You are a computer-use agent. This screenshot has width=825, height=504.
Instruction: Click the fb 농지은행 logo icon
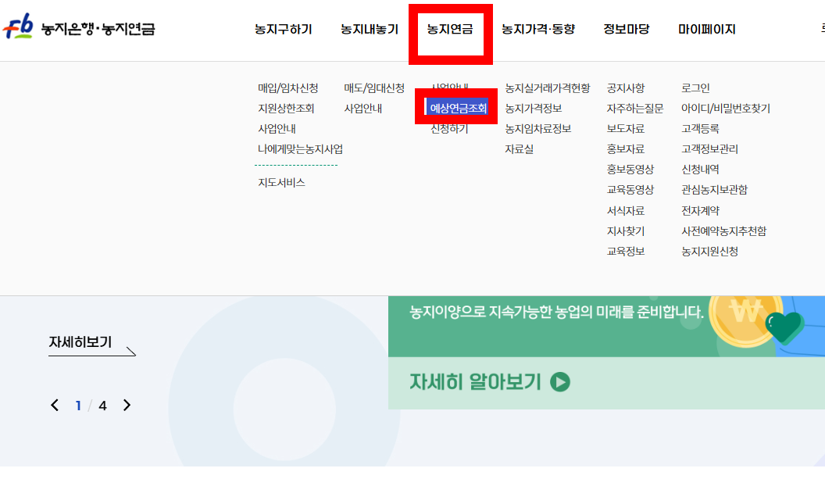18,27
